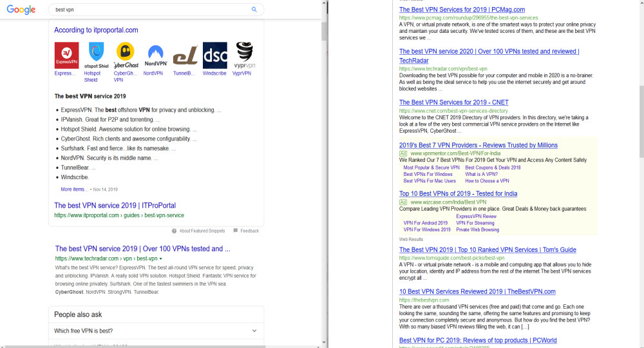This screenshot has height=348, width=644.
Task: Click 'More items...' in the snippet
Action: [x=74, y=189]
